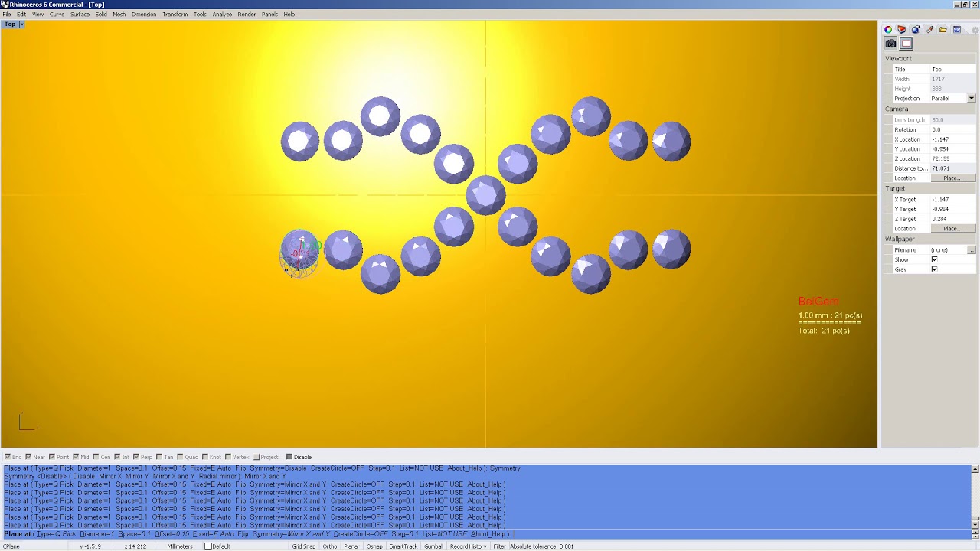Screen dimensions: 980x551
Task: Open the Dimension menu
Action: 144,15
